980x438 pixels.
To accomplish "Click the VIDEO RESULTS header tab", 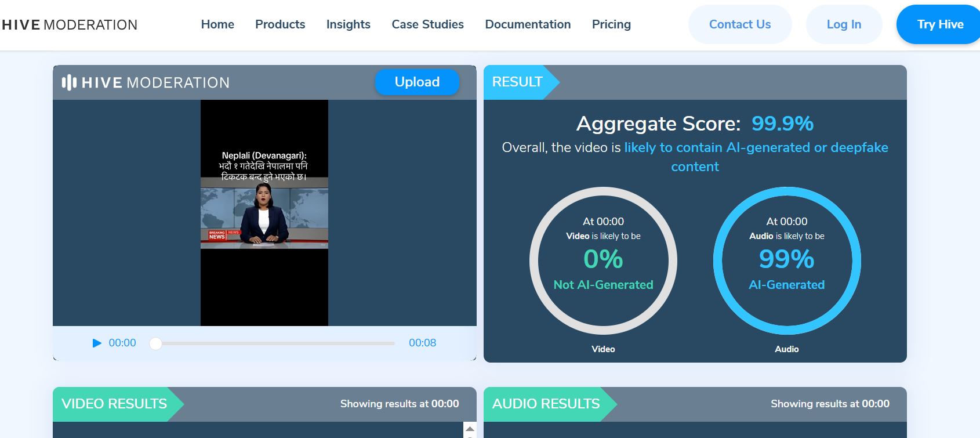I will click(118, 404).
